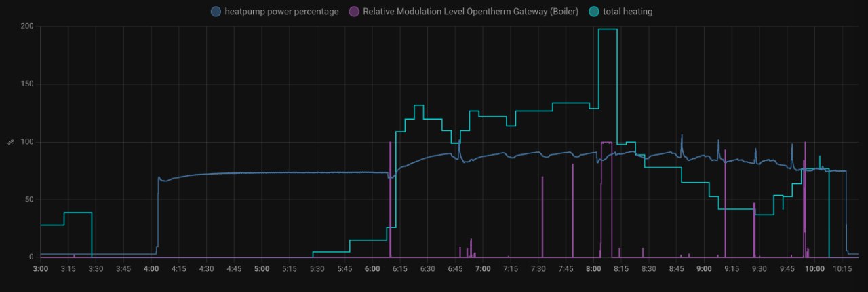Click the 8:15 time axis label
This screenshot has width=868, height=292.
[621, 269]
